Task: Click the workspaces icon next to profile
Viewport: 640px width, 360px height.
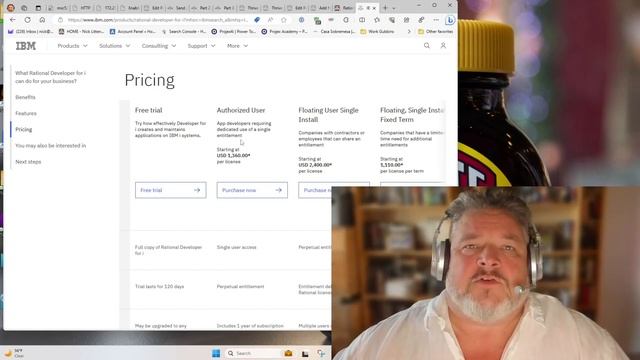Action: (x=24, y=8)
